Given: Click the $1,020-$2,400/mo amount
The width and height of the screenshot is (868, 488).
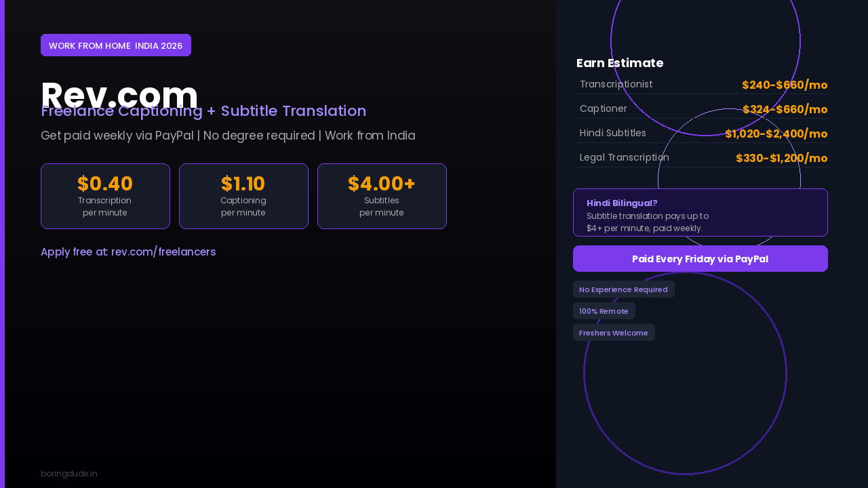Looking at the screenshot, I should click(x=776, y=134).
